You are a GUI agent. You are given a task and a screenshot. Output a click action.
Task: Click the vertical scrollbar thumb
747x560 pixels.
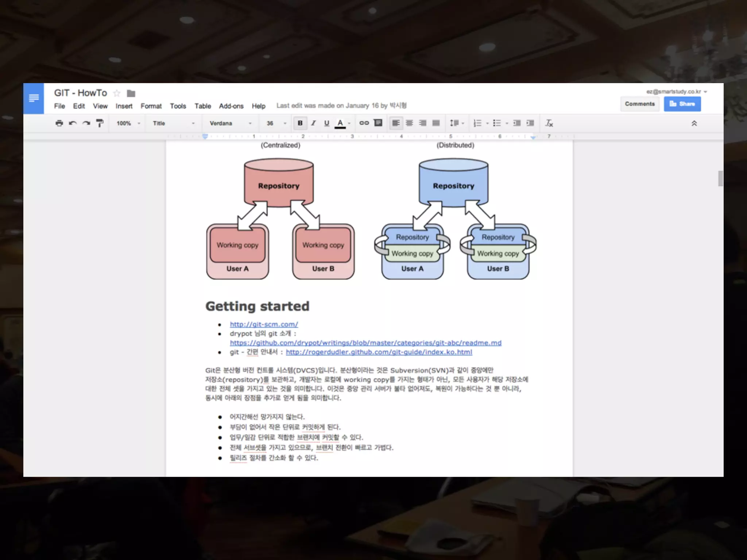[x=720, y=179]
